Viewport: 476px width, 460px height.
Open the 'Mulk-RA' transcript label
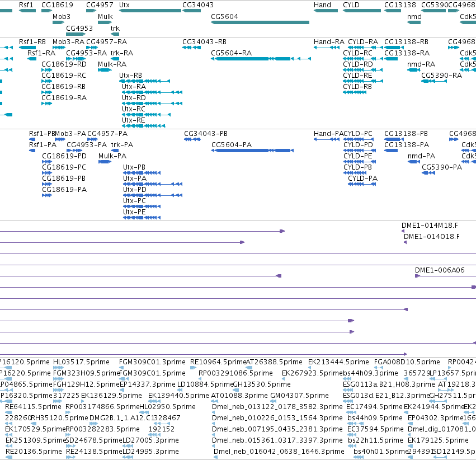[x=112, y=64]
